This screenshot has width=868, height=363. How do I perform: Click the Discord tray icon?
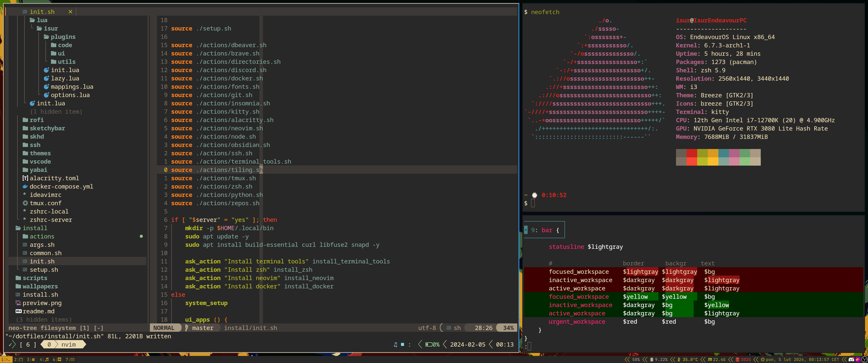[851, 360]
